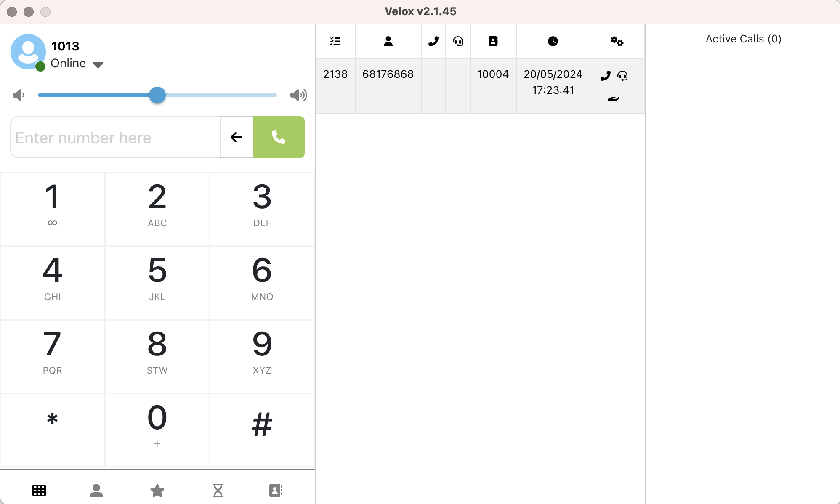Tap dialpad key 7 PQR

pyautogui.click(x=52, y=356)
